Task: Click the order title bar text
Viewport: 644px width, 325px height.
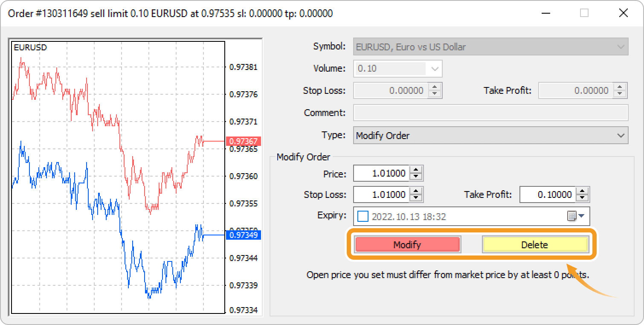Action: coord(170,13)
